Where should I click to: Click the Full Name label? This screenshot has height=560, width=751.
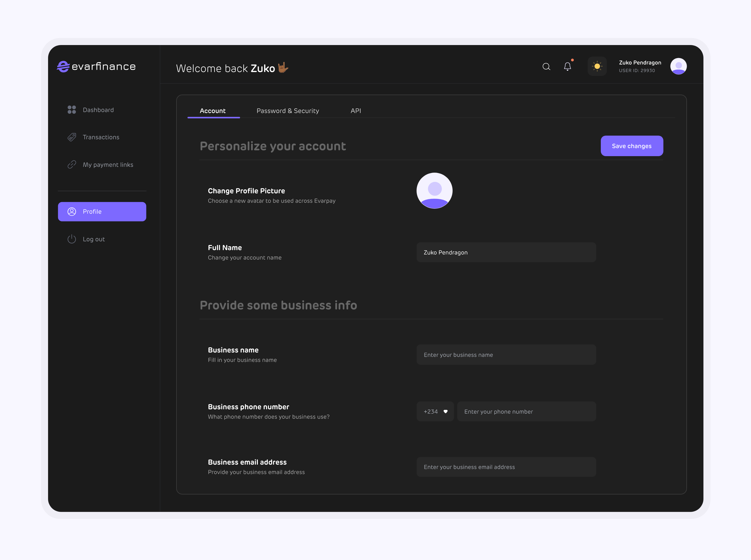coord(225,247)
